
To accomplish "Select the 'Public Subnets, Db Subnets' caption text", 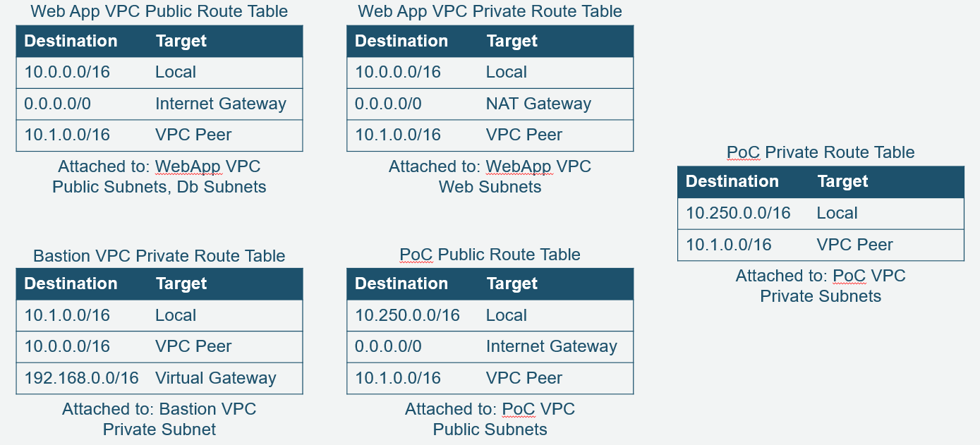I will [x=159, y=187].
